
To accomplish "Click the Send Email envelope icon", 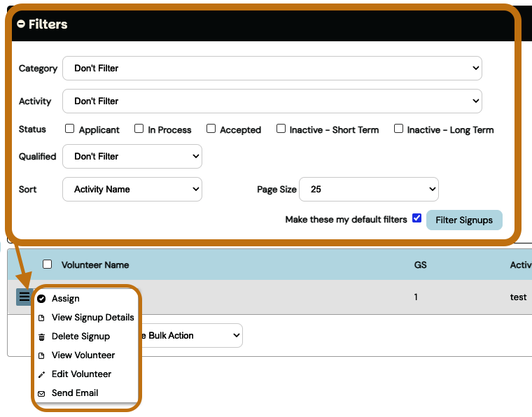I will click(x=41, y=393).
